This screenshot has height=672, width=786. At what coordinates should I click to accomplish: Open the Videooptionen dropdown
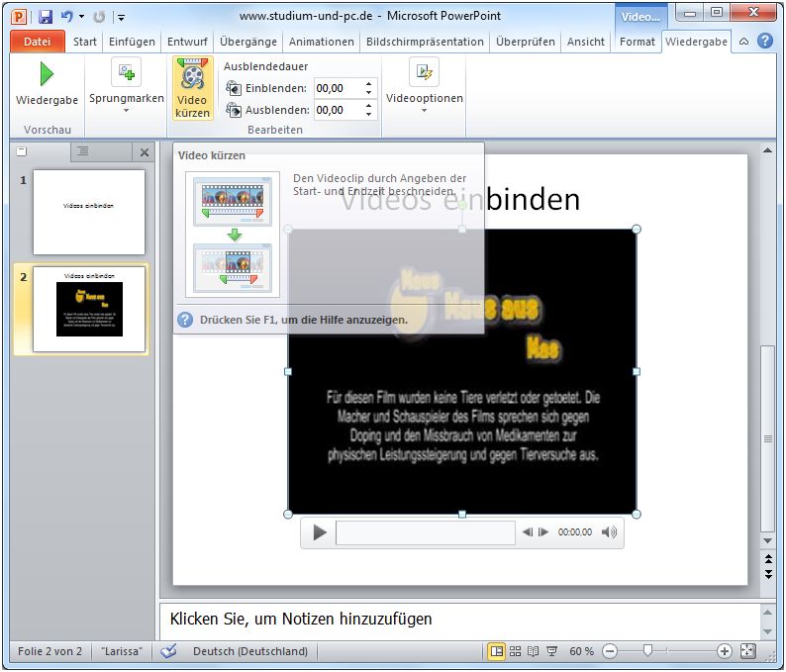pyautogui.click(x=424, y=86)
